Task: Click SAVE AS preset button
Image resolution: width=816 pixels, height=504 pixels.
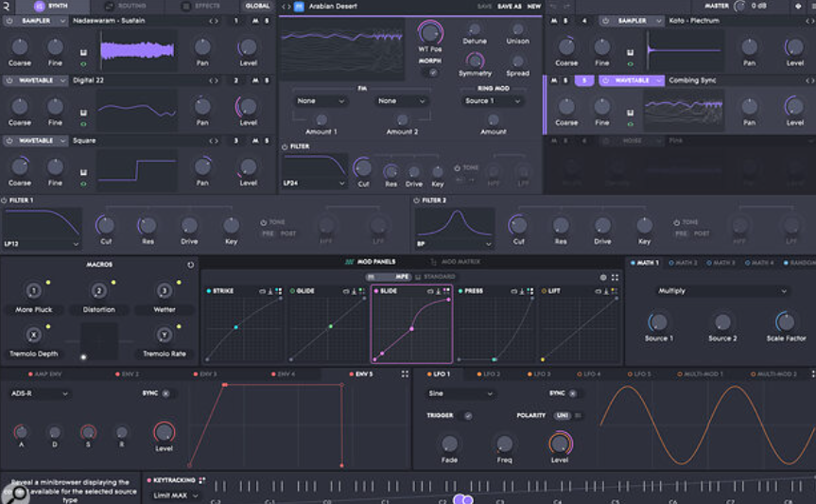Action: [510, 7]
